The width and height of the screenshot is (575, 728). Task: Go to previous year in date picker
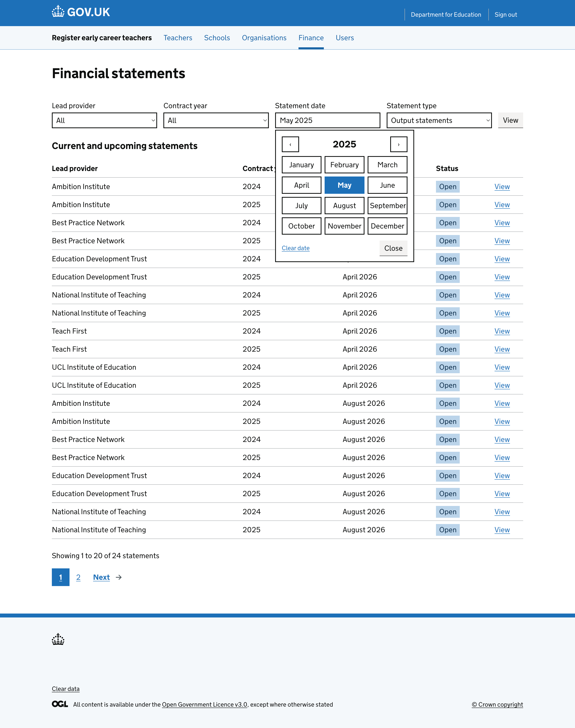pos(290,144)
